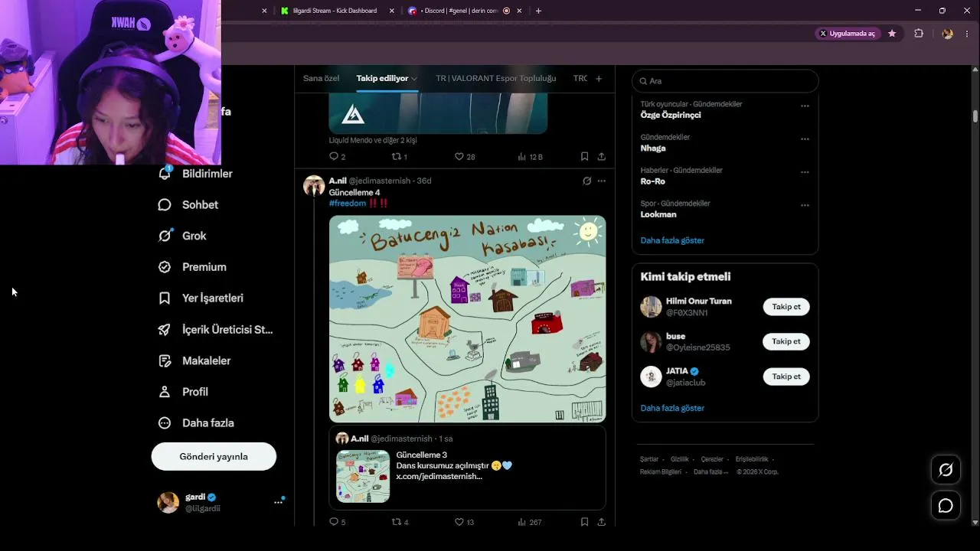Open the Premium verified badge icon
980x551 pixels.
pyautogui.click(x=165, y=267)
